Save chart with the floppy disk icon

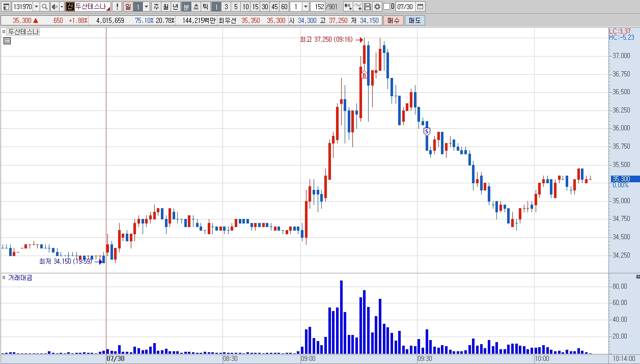tap(368, 7)
